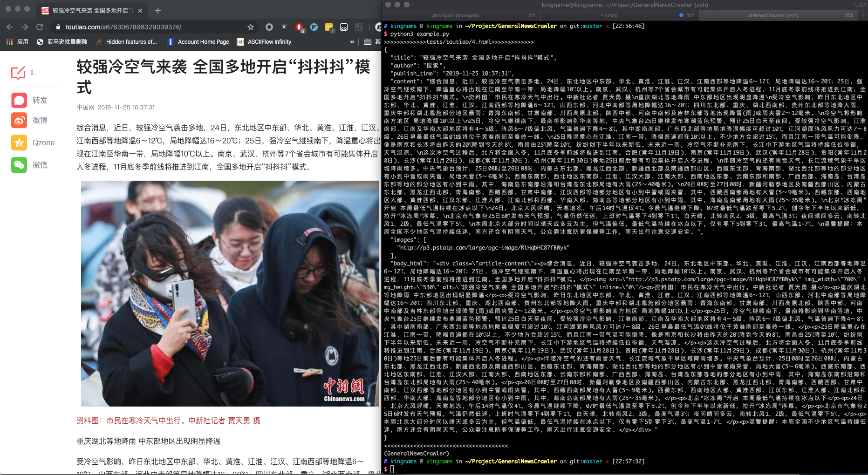Click the "author": "搜索" line in terminal
Viewport: 868px width, 475px height.
417,66
